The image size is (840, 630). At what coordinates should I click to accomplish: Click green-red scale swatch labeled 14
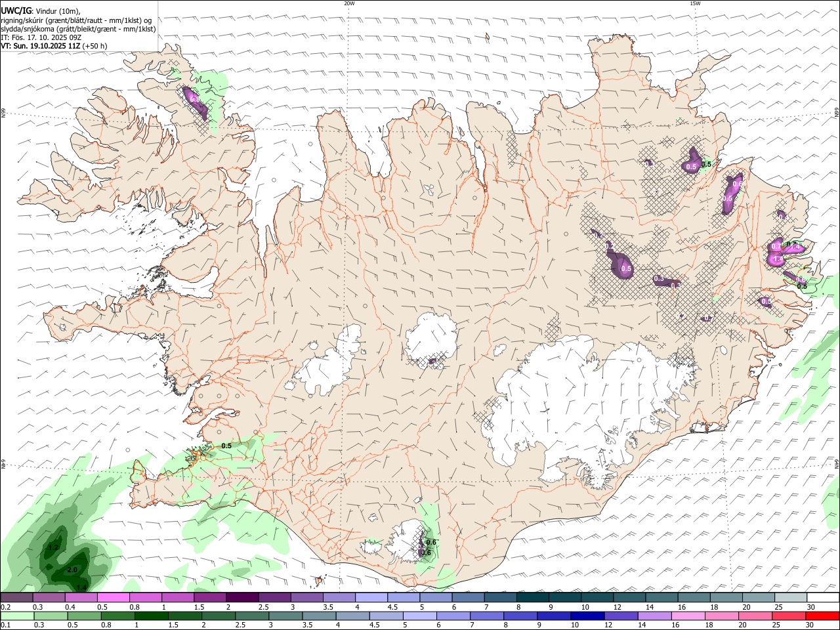655,616
